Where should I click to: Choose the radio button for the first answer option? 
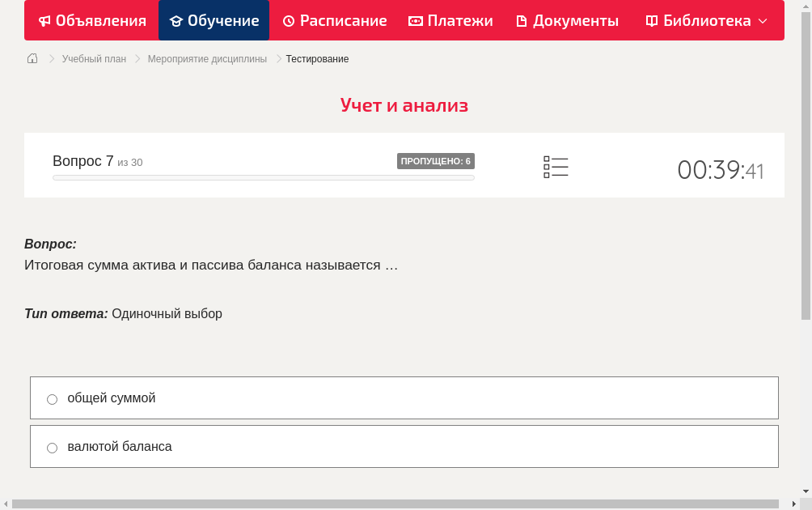(52, 398)
